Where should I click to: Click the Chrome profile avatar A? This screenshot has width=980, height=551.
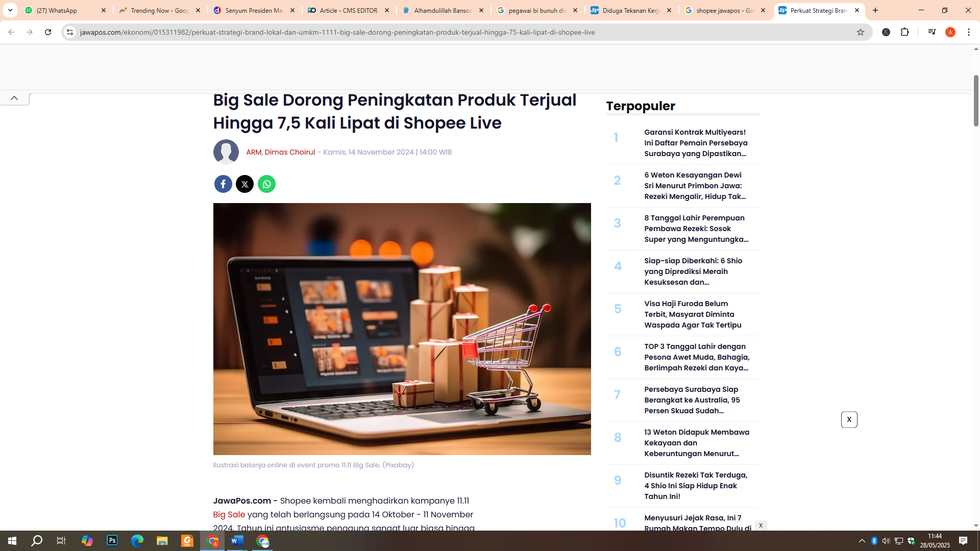click(950, 32)
